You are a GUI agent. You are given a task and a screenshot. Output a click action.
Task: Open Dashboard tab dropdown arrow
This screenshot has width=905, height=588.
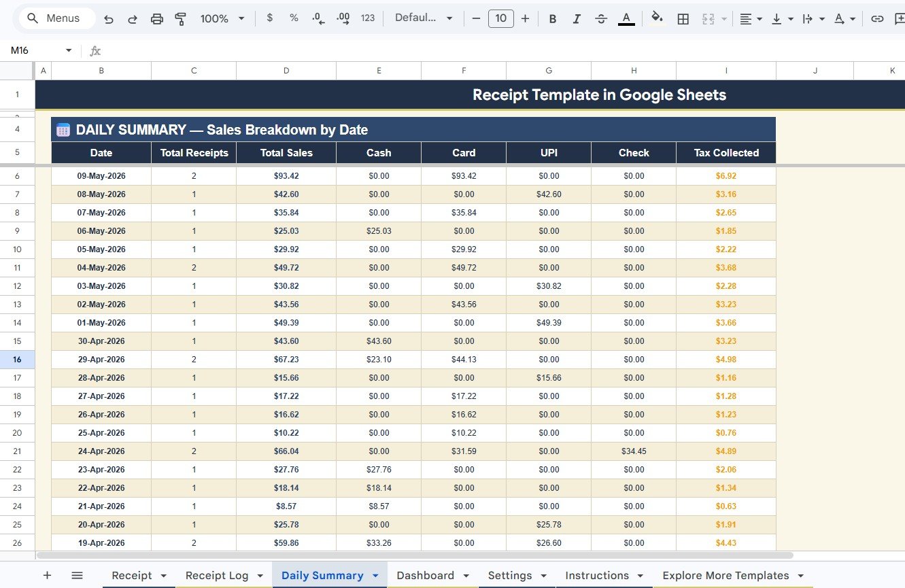pos(466,576)
